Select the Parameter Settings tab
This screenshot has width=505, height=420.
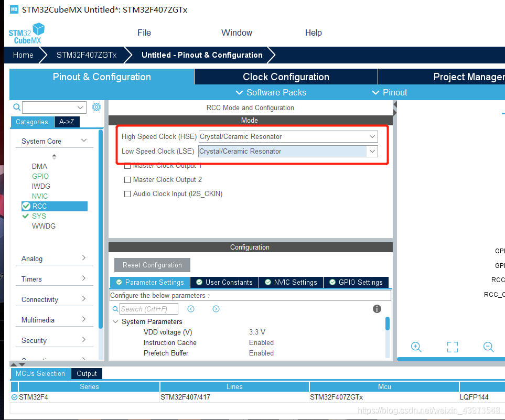[x=150, y=283]
